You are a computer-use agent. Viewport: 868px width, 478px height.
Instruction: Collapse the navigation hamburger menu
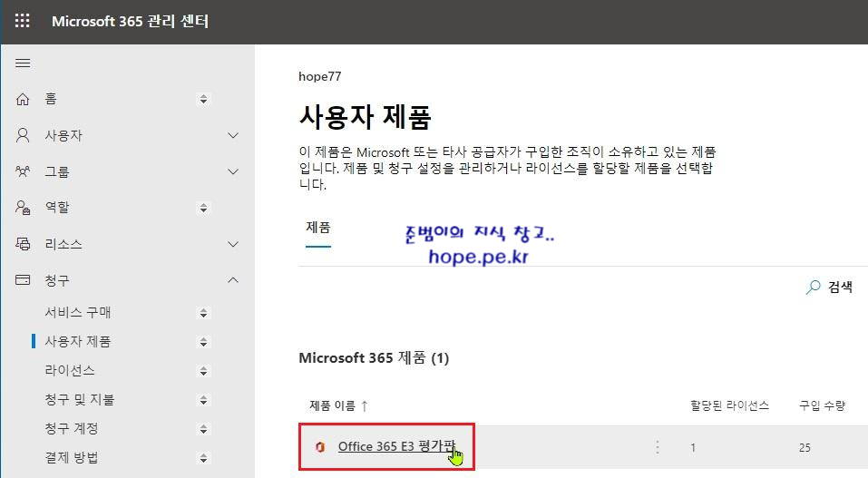tap(23, 63)
